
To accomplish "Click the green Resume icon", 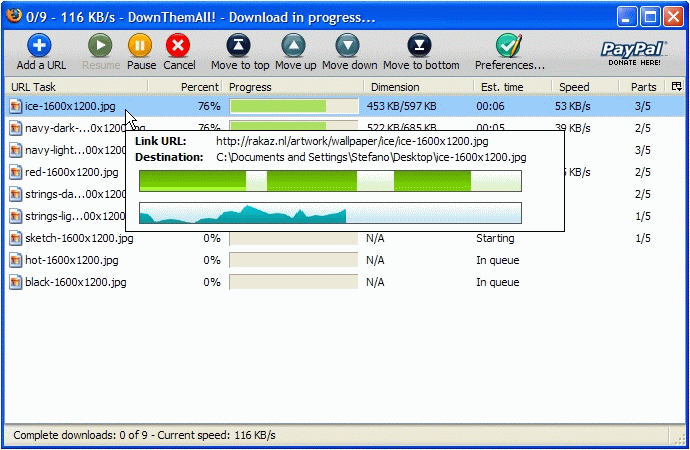I will 100,45.
